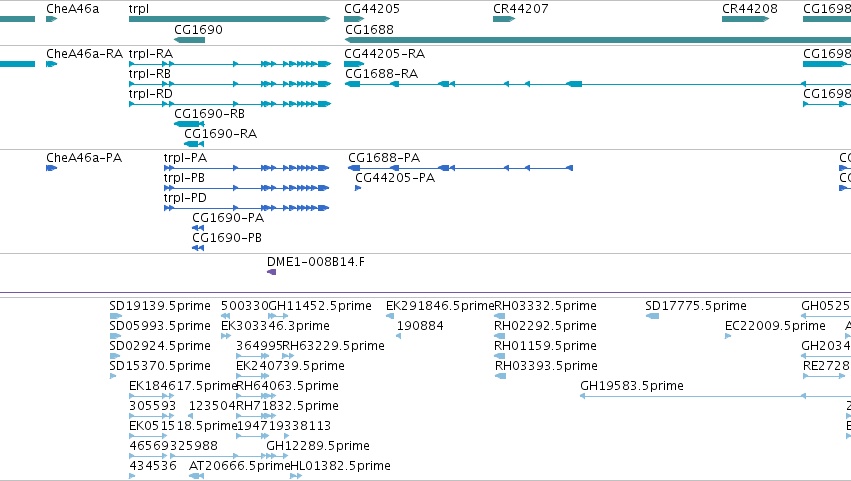Open the SD02924.5prime EST label
The height and width of the screenshot is (481, 851).
click(x=160, y=346)
